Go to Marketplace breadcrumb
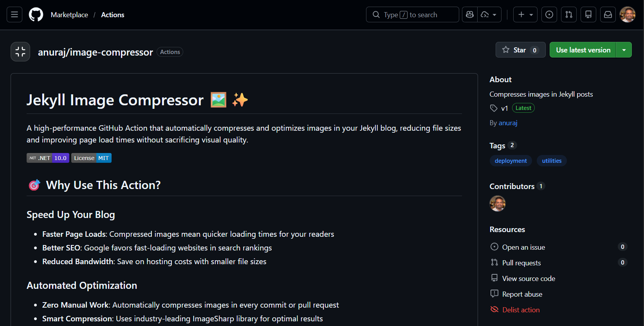The width and height of the screenshot is (644, 326). tap(69, 15)
